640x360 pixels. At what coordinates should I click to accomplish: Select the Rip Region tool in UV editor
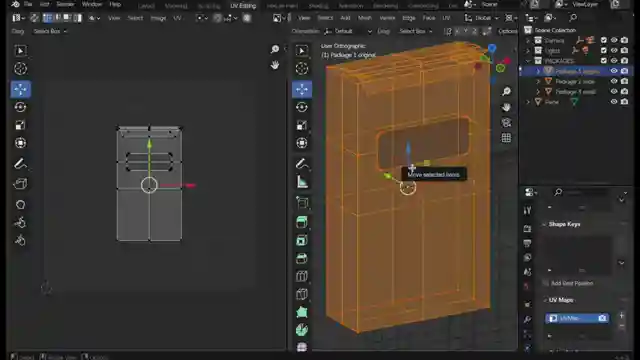point(20,184)
